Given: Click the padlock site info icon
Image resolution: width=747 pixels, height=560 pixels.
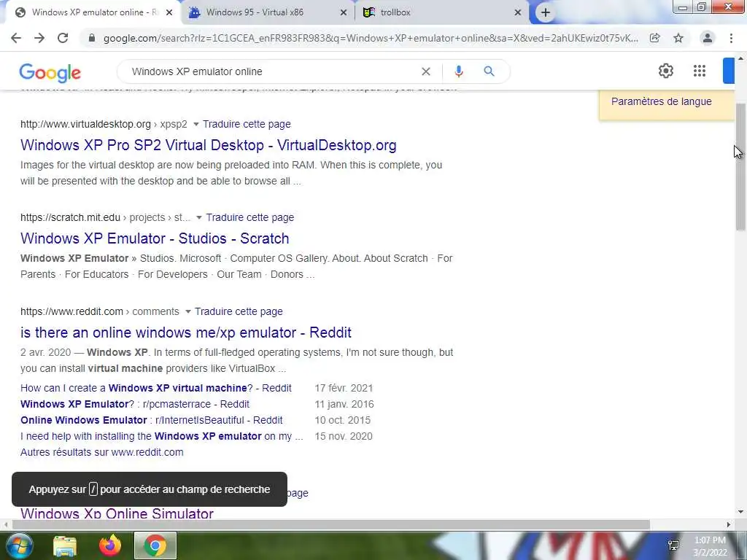Looking at the screenshot, I should [x=92, y=38].
